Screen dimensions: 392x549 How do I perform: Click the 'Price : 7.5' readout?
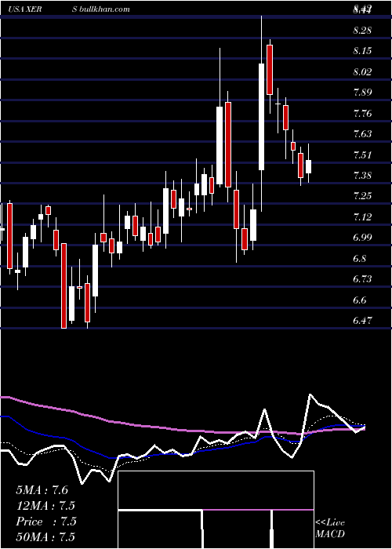coord(46,522)
